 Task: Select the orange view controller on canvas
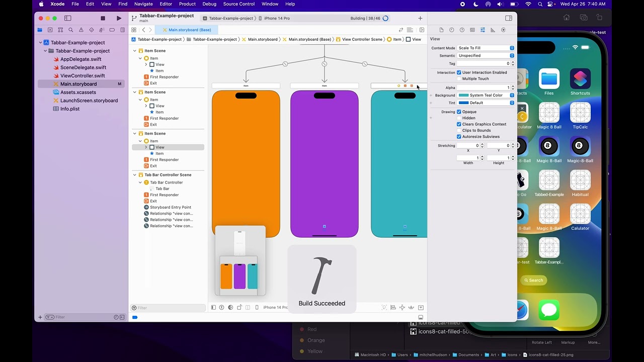coord(246,163)
